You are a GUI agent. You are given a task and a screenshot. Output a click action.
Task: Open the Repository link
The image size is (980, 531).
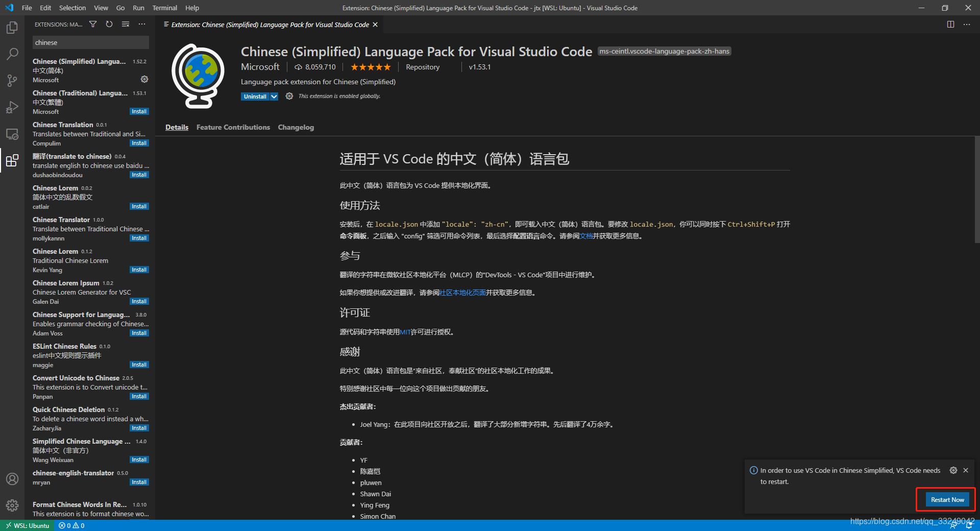(423, 67)
